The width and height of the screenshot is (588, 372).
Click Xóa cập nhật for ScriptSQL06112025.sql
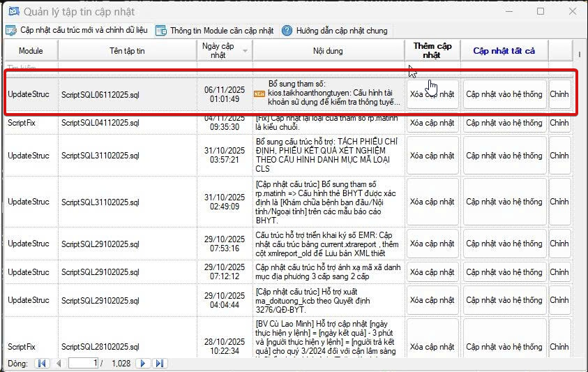432,94
